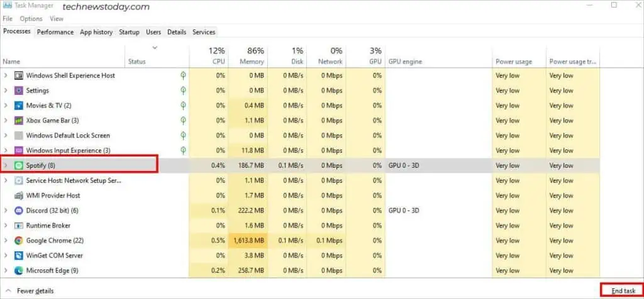Click the Settings gear process icon
The height and width of the screenshot is (299, 644).
pyautogui.click(x=18, y=90)
